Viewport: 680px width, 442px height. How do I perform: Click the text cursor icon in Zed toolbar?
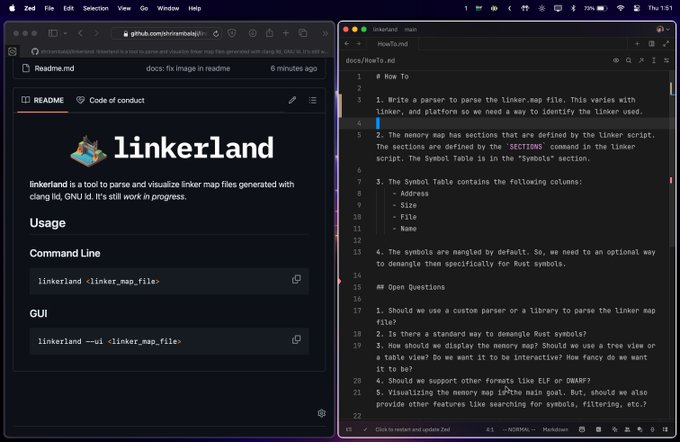(x=654, y=60)
